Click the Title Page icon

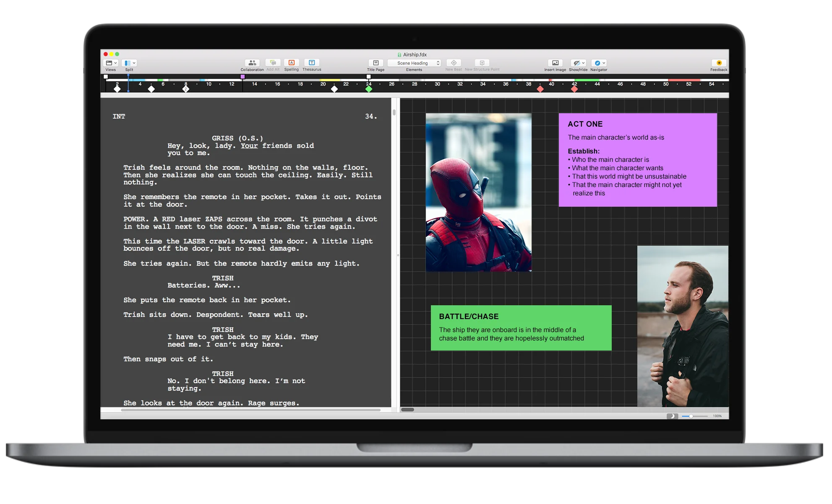coord(376,63)
